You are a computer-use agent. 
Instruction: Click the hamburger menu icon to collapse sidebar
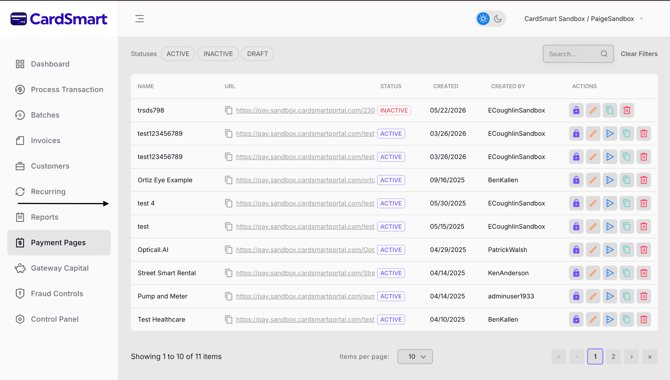139,19
